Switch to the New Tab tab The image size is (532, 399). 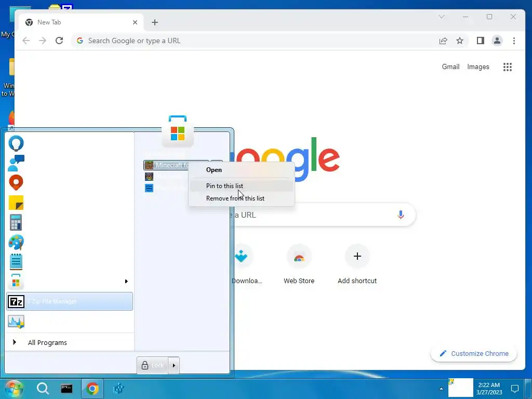click(81, 22)
